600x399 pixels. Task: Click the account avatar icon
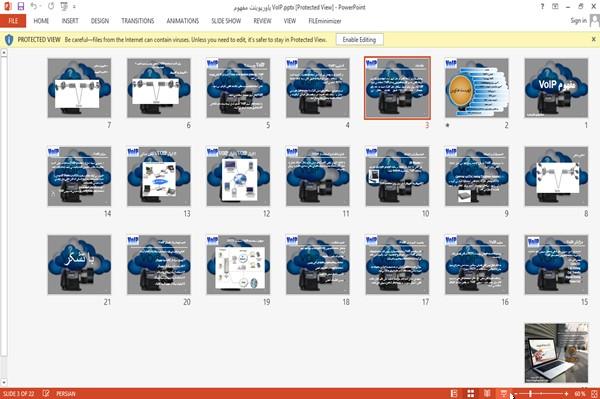595,21
